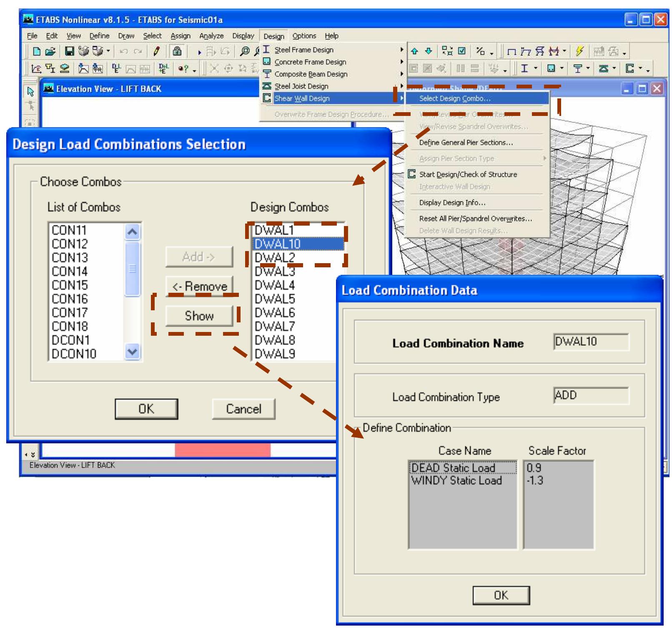Screen dimensions: 672x631
Task: Click the Print Graphics printer icon
Action: (x=84, y=51)
